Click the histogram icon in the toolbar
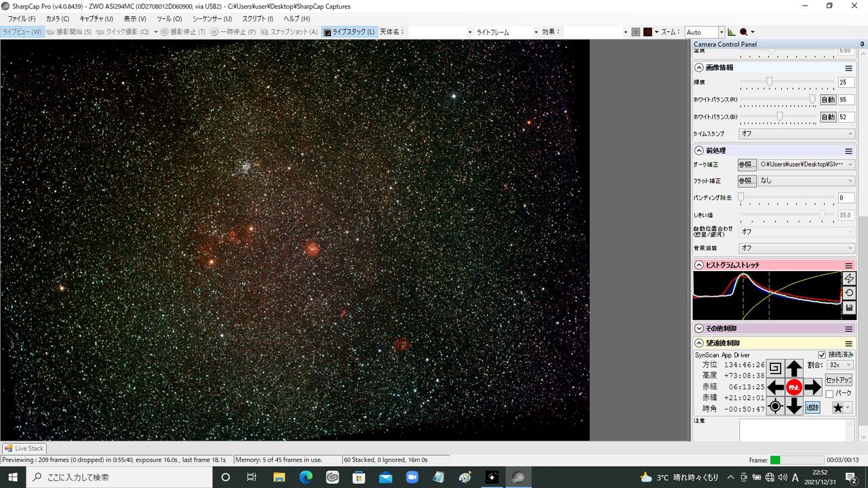 click(x=732, y=32)
